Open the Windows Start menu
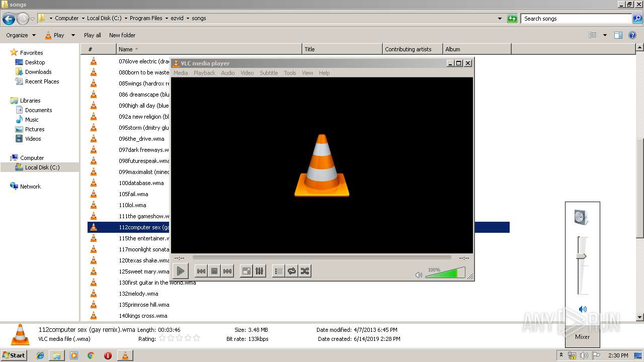Screen dimensions: 644x362 click(14, 355)
